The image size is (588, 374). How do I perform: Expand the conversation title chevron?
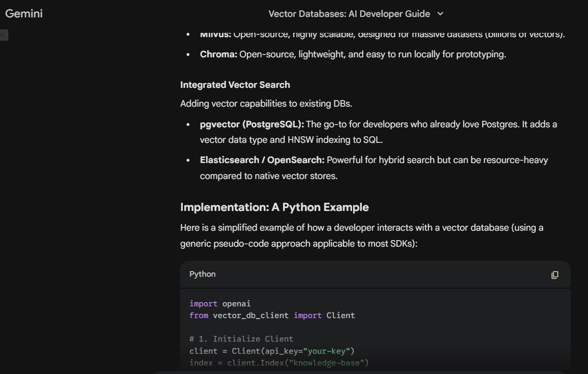pyautogui.click(x=440, y=14)
